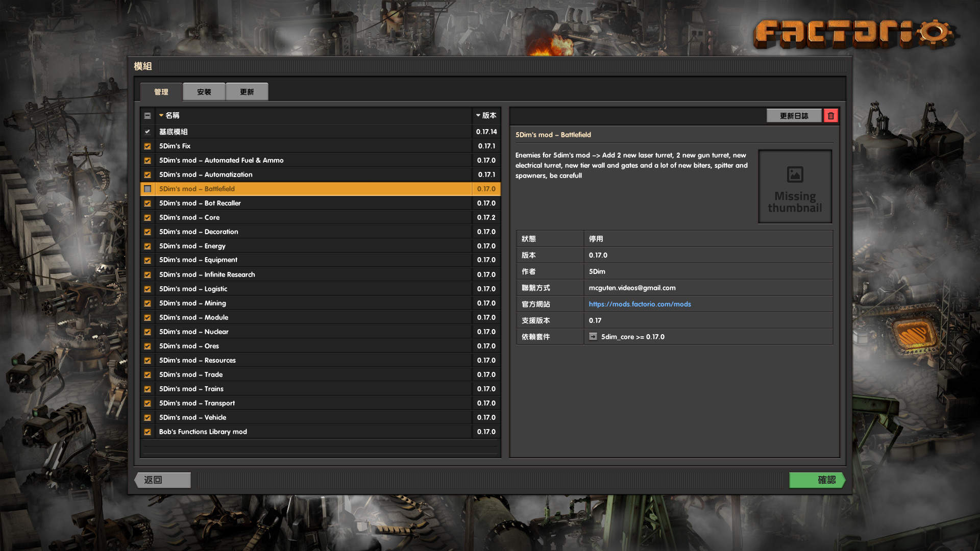This screenshot has height=551, width=980.
Task: Open the 更新日誌 changelog button
Action: pos(794,116)
